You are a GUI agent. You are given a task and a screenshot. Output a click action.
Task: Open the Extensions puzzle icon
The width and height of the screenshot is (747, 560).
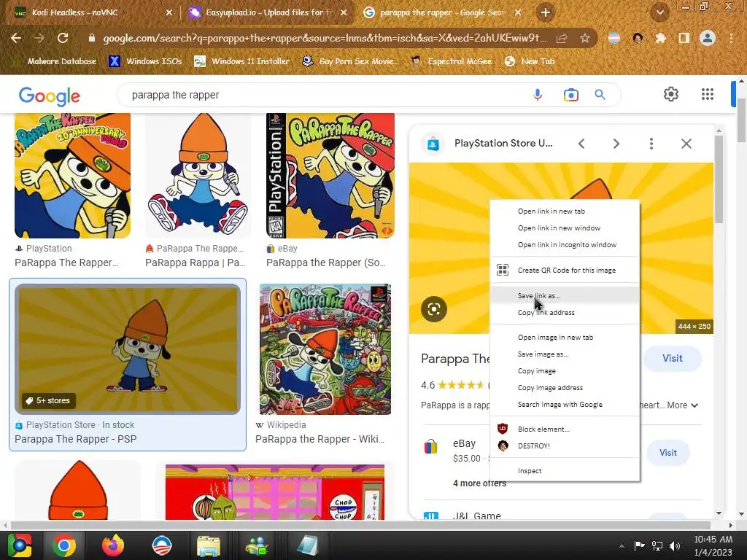click(x=660, y=38)
